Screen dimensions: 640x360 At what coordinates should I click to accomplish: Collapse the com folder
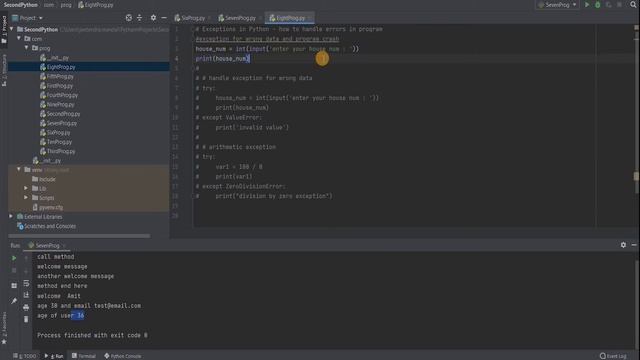(x=19, y=38)
